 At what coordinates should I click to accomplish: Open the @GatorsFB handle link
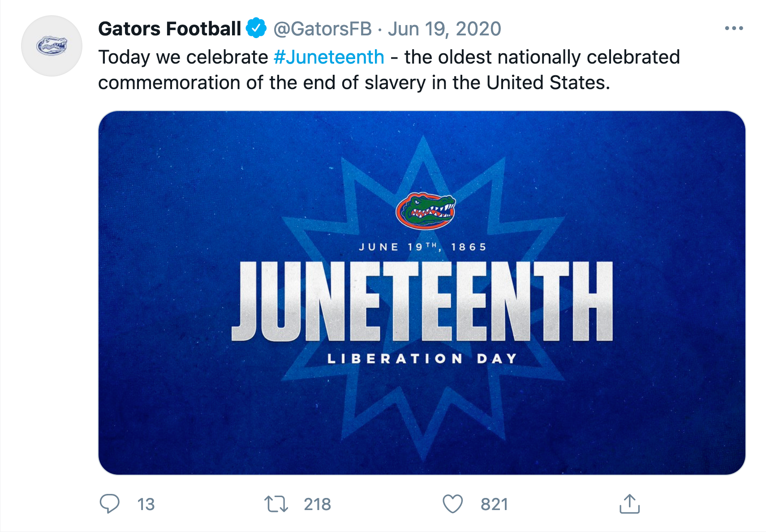coord(323,29)
